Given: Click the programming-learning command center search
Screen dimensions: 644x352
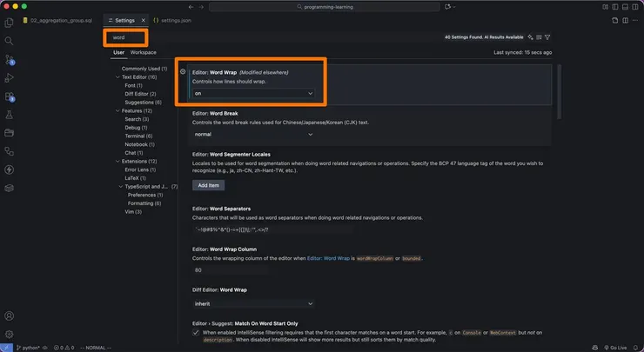Looking at the screenshot, I should click(325, 7).
